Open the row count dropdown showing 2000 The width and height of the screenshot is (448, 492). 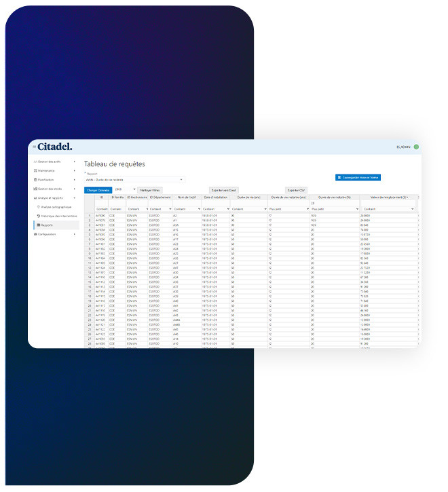(126, 190)
